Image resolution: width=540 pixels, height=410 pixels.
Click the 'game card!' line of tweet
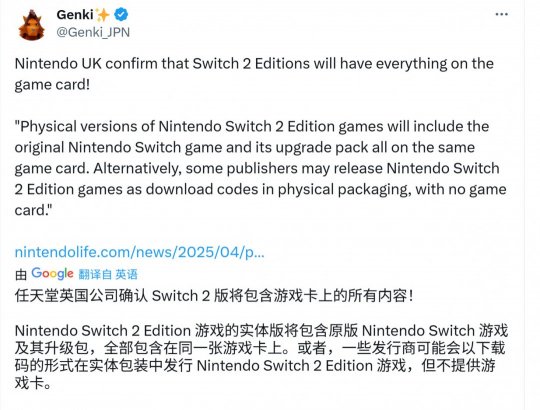(52, 85)
